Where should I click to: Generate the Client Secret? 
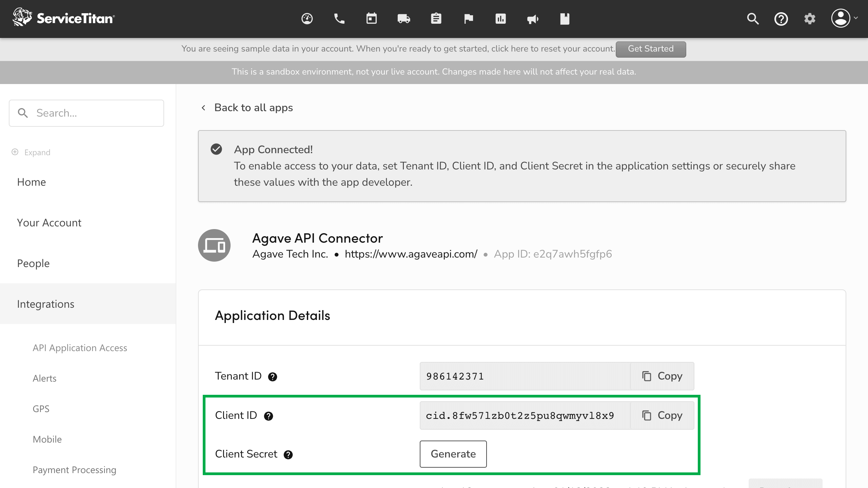[x=453, y=454]
